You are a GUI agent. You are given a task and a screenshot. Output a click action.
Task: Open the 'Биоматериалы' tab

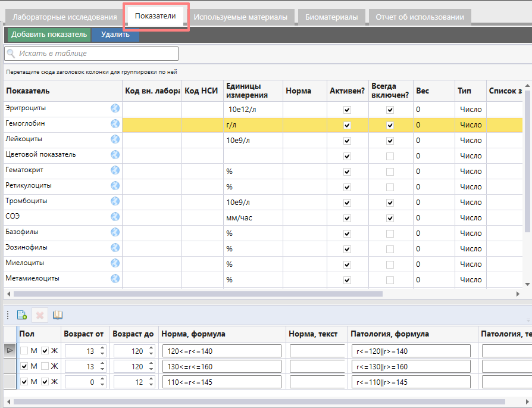331,17
